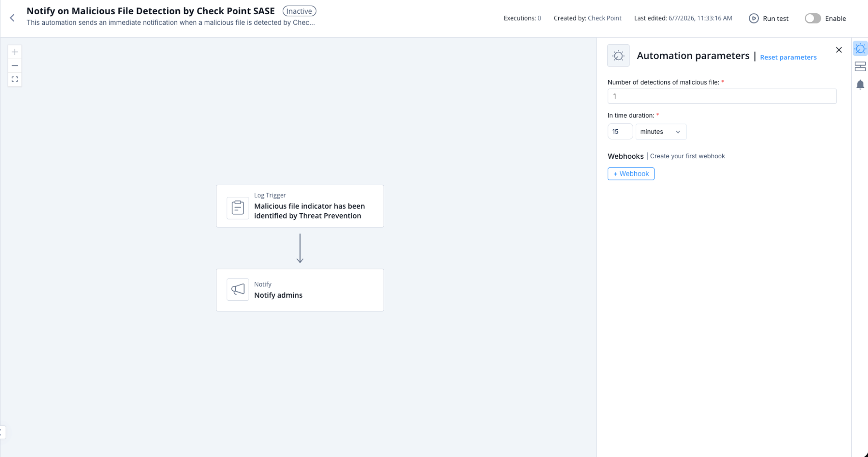Image resolution: width=868 pixels, height=457 pixels.
Task: Click the Reset parameters link
Action: pos(788,57)
